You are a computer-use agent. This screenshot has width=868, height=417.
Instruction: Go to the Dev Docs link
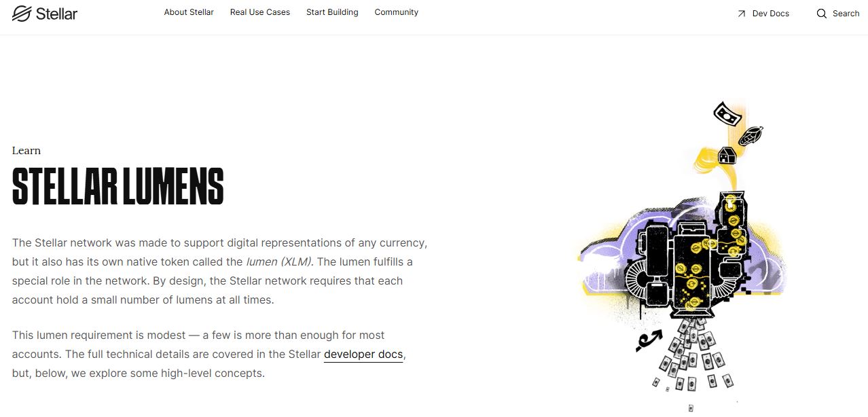770,14
